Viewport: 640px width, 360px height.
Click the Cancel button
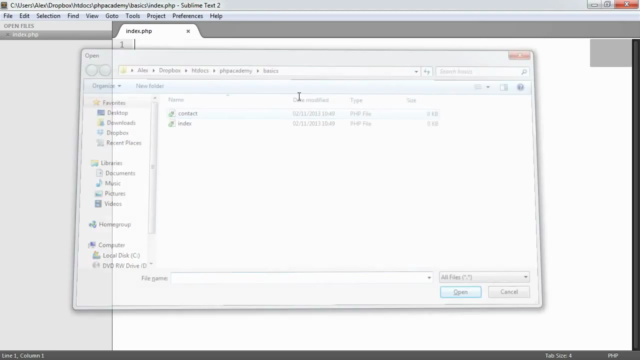click(509, 292)
